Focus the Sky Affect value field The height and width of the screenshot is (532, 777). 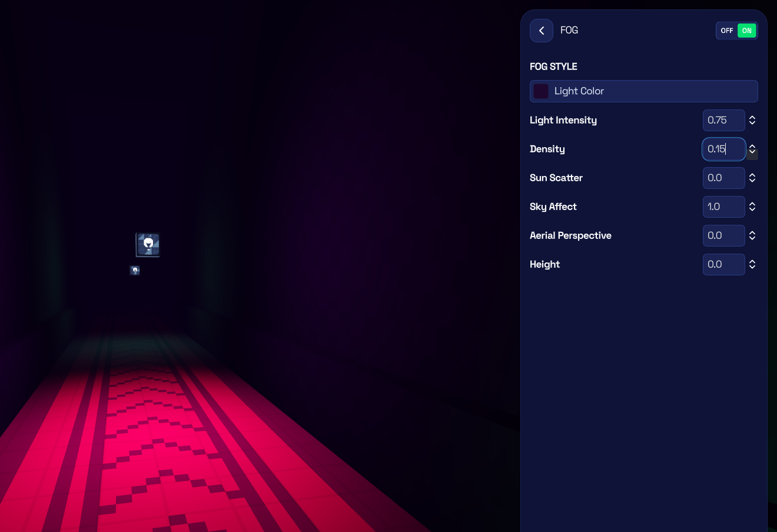coord(723,207)
